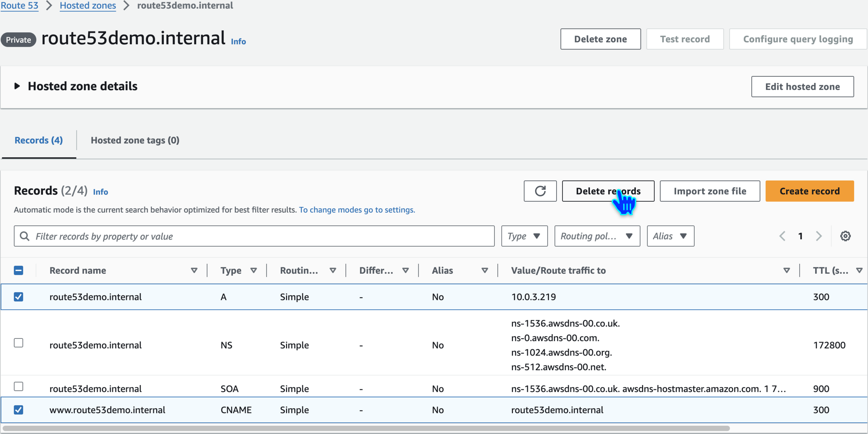
Task: Open the Type filter dropdown
Action: click(x=524, y=236)
